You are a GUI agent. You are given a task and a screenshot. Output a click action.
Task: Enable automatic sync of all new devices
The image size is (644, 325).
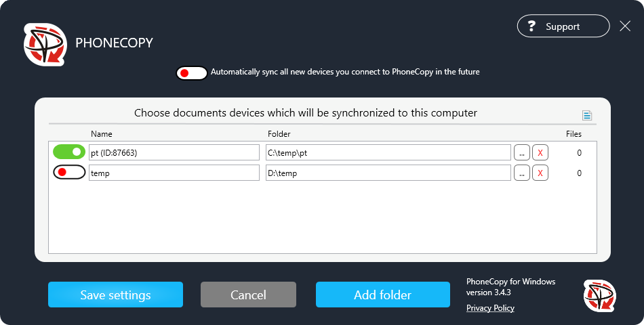(192, 73)
